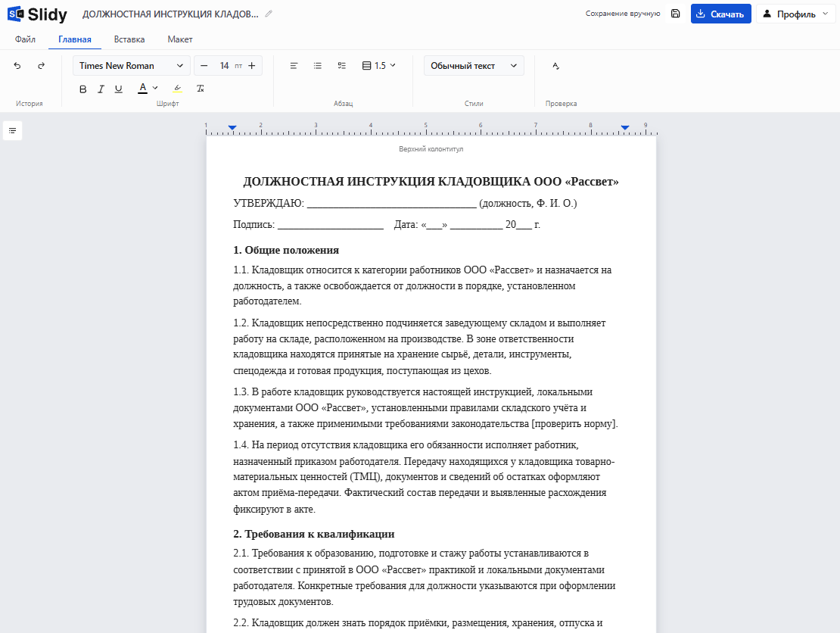The height and width of the screenshot is (633, 840).
Task: Switch to the Главная tab
Action: (x=74, y=39)
